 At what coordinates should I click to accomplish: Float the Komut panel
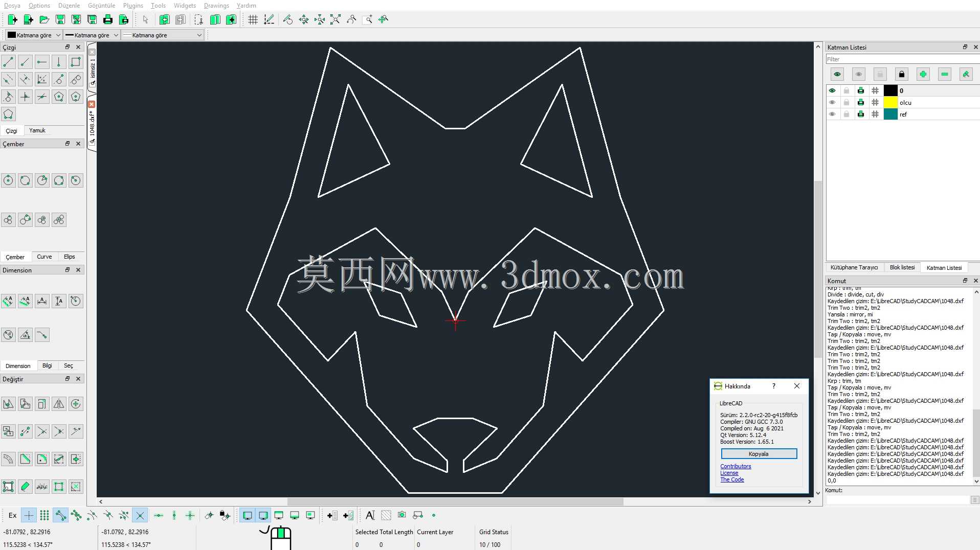(x=965, y=281)
